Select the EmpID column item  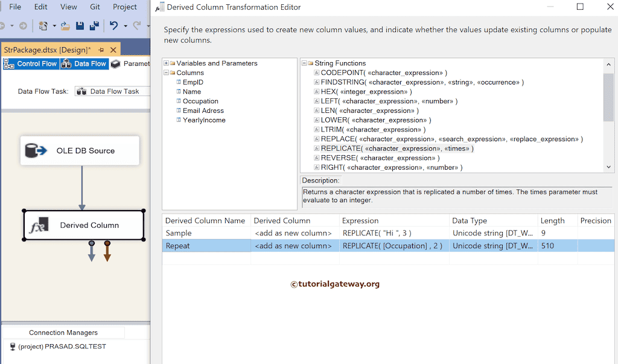tap(191, 82)
